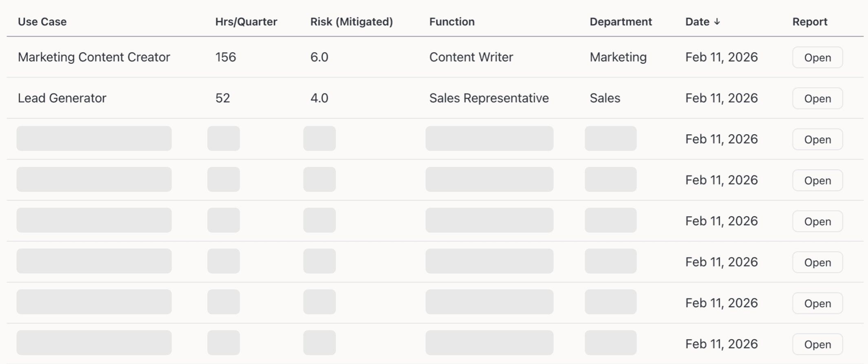Click the Sales department cell
This screenshot has width=868, height=364.
(605, 98)
